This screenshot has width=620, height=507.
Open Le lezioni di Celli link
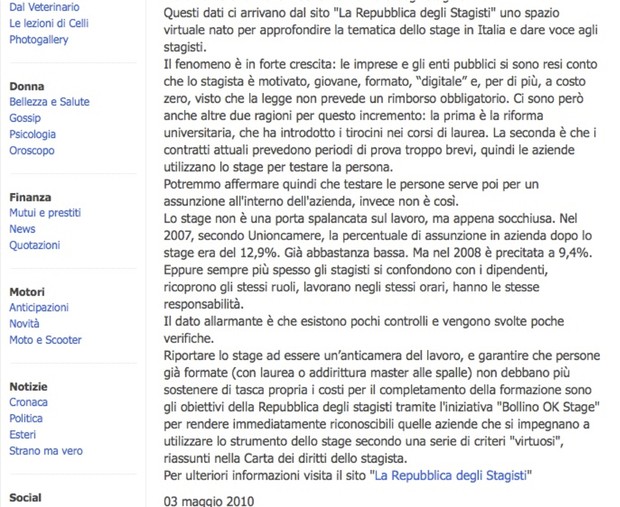pos(49,23)
